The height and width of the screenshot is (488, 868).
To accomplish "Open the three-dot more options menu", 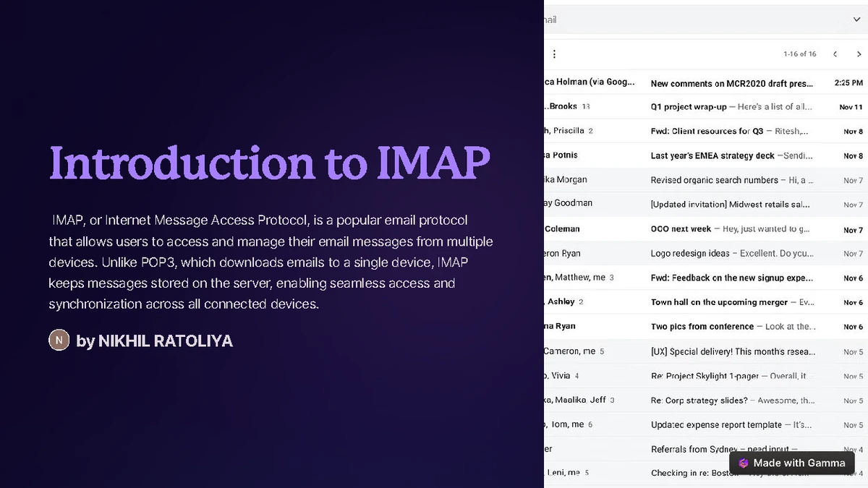I will (554, 54).
